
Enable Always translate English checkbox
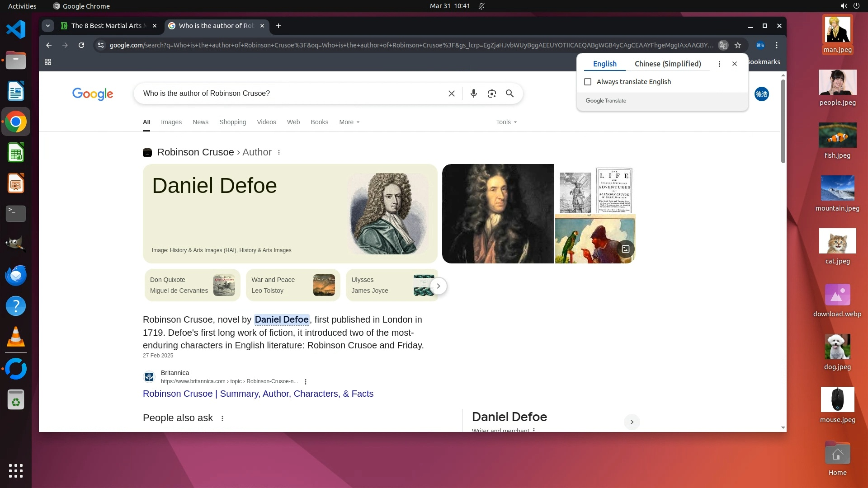(x=588, y=82)
